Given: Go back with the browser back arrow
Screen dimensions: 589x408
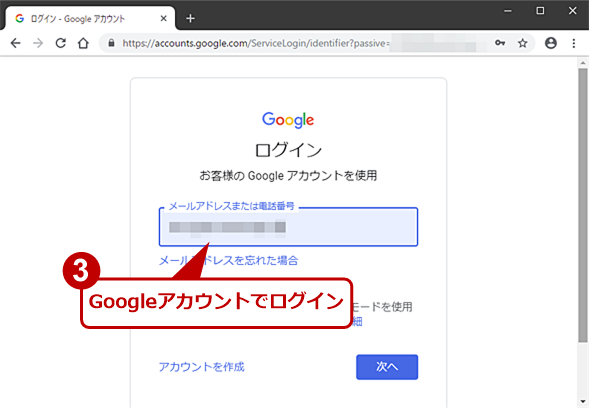Looking at the screenshot, I should 15,43.
